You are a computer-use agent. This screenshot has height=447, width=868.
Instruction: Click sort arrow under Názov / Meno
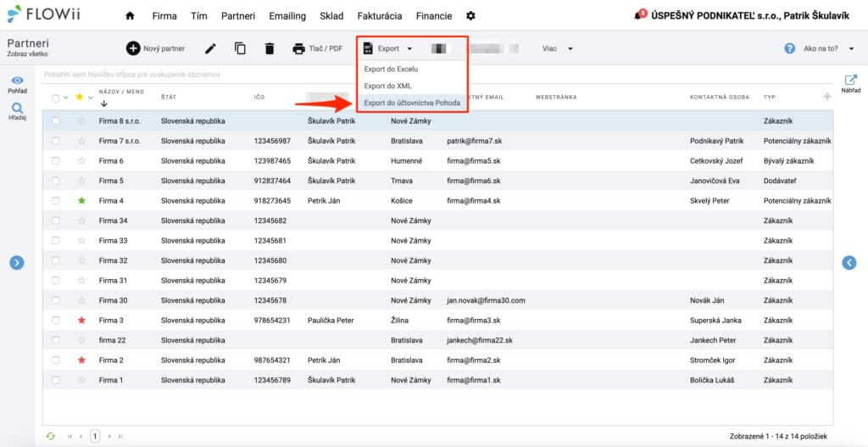[x=104, y=103]
